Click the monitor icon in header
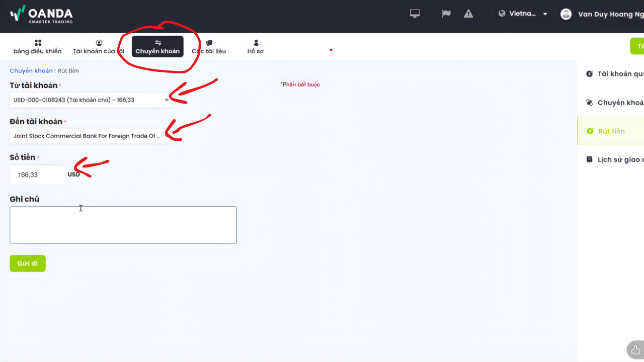Viewport: 644px width, 362px height. point(415,14)
